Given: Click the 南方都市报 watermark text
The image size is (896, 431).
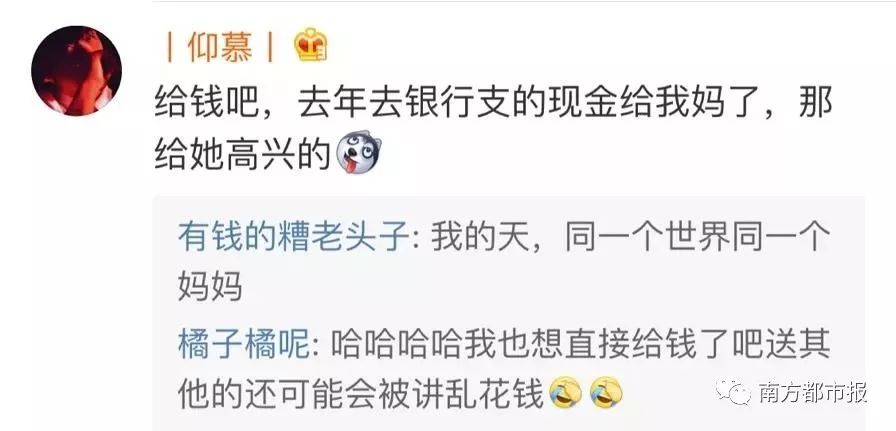Looking at the screenshot, I should coord(813,393).
